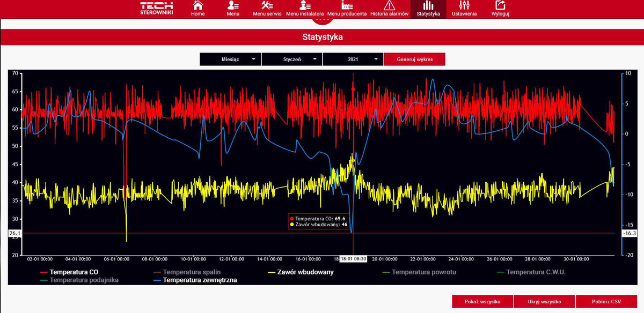Open the Menu user icon
The height and width of the screenshot is (313, 644).
(232, 5)
